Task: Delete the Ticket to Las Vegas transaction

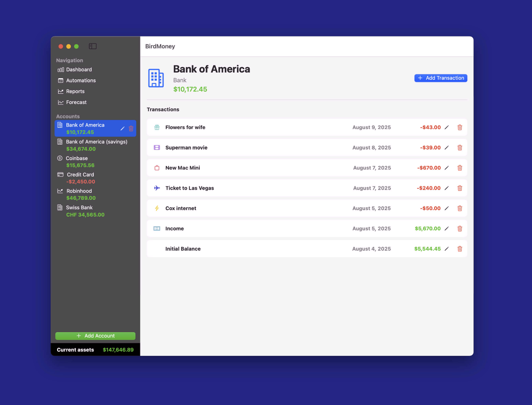Action: tap(460, 188)
